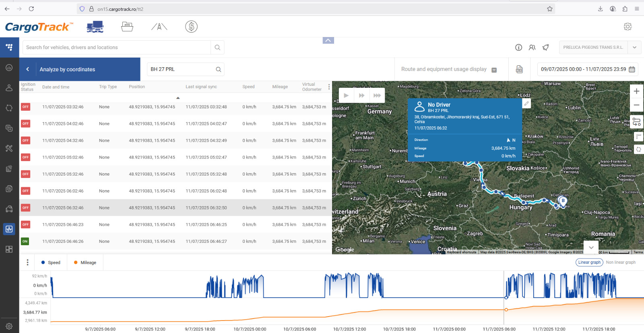Click the back arrow beside Analyze by coordinates
644x333 pixels.
click(28, 69)
